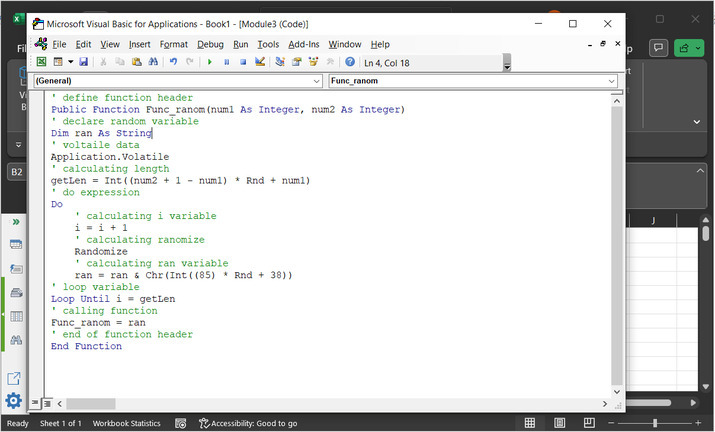
Task: Click the 'Randomize' code line
Action: (101, 252)
